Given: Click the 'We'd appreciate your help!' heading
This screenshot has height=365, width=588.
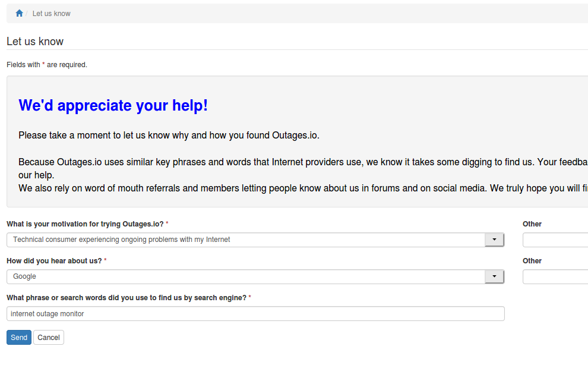Looking at the screenshot, I should [113, 106].
